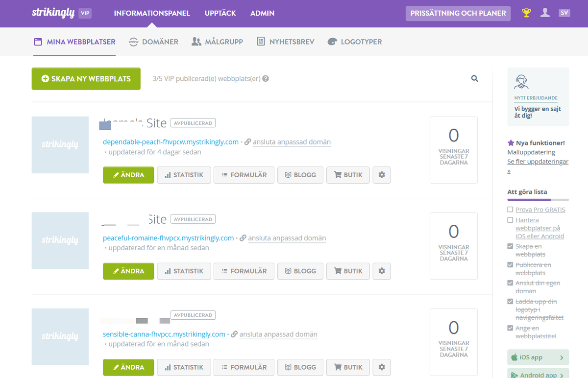The height and width of the screenshot is (378, 588).
Task: Click the search magnifier icon
Action: click(474, 78)
